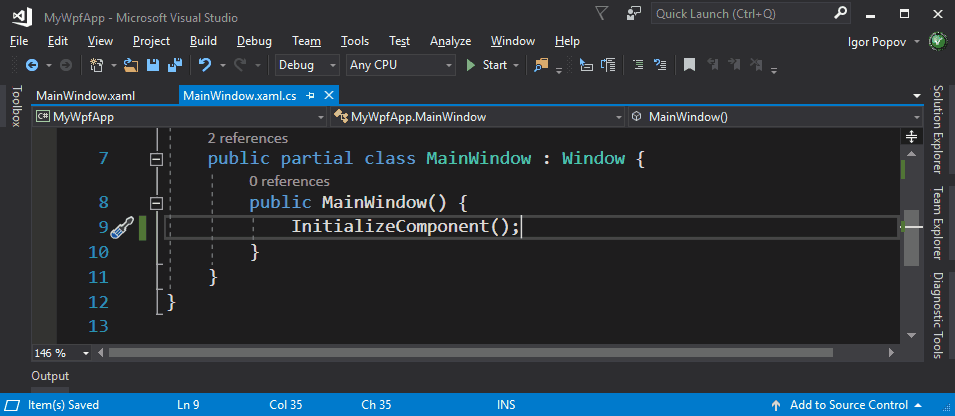The image size is (955, 416).
Task: Collapse the MainWindow() constructor outlining box
Action: (x=157, y=203)
